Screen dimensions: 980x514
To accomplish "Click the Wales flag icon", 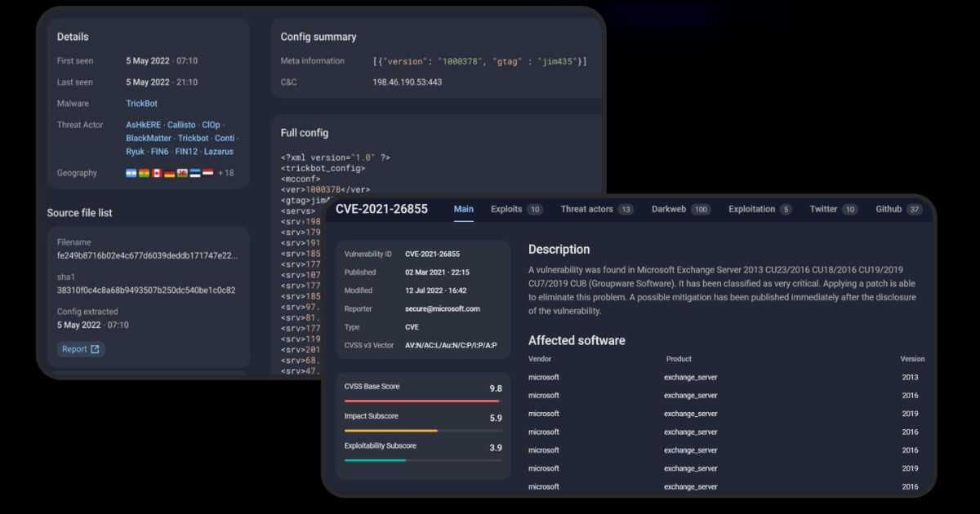I will coord(182,173).
